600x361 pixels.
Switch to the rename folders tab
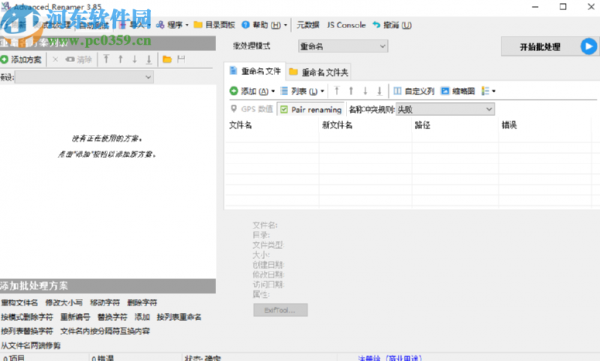click(318, 72)
